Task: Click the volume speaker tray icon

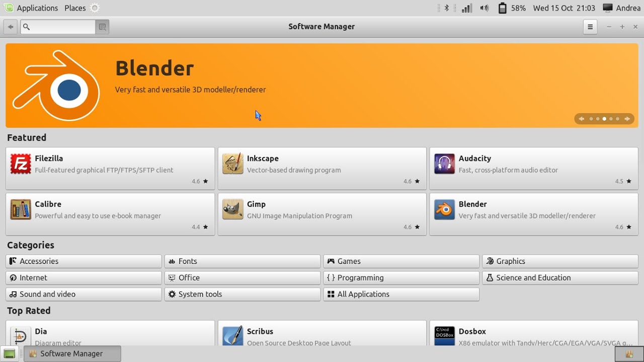Action: (484, 8)
